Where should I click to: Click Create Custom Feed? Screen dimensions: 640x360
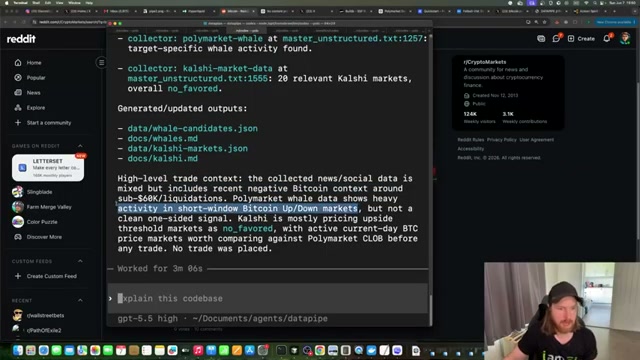(x=51, y=276)
